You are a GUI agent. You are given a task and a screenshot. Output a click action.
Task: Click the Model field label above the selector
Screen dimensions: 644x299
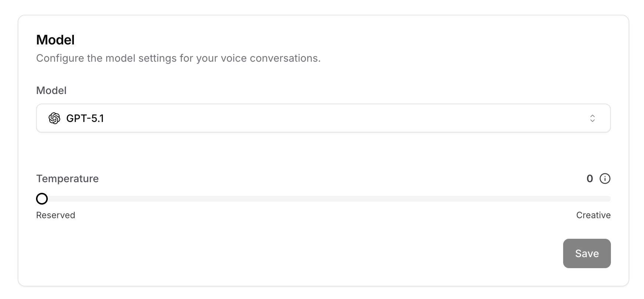tap(51, 90)
